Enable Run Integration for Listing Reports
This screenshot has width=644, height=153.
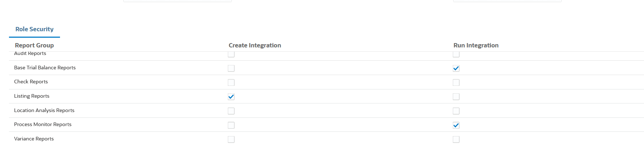coord(456,97)
